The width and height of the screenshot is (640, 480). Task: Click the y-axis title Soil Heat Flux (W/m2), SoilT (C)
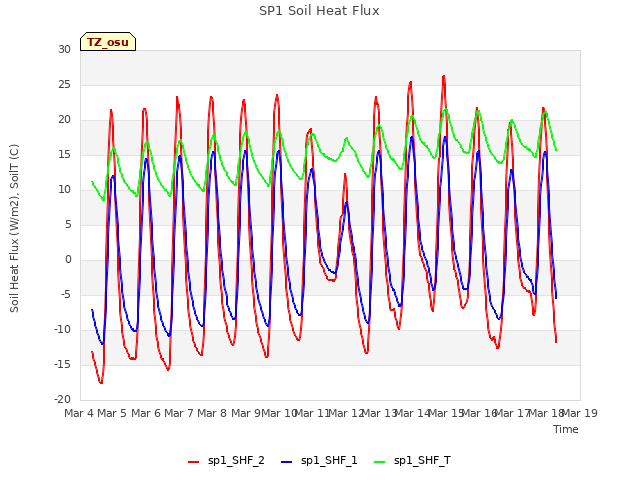coord(14,228)
